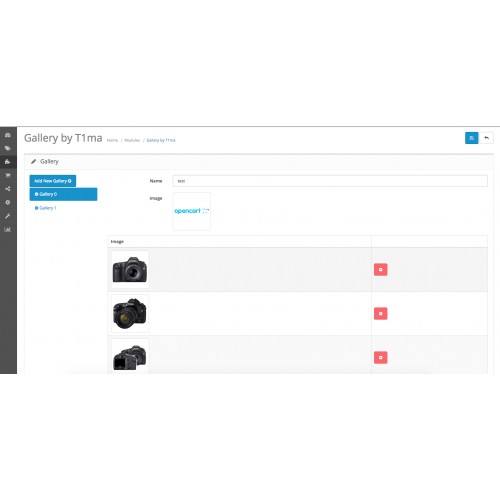500x500 pixels.
Task: Open the reports chart icon in sidebar
Action: point(8,229)
